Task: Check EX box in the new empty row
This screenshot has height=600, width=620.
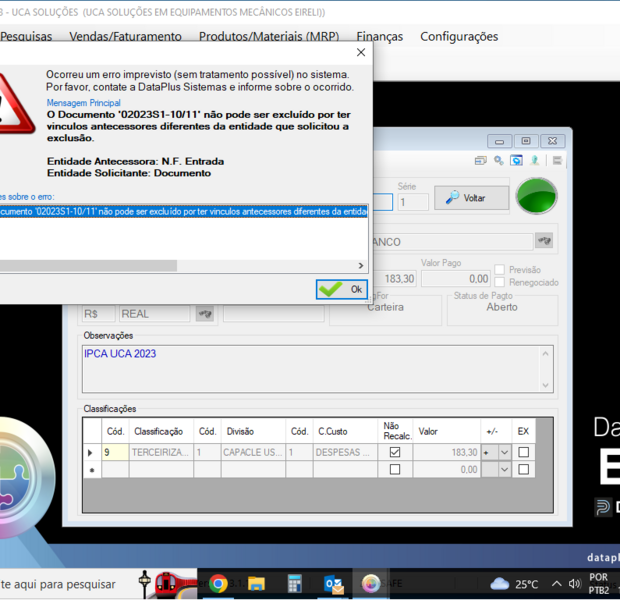Action: [524, 469]
